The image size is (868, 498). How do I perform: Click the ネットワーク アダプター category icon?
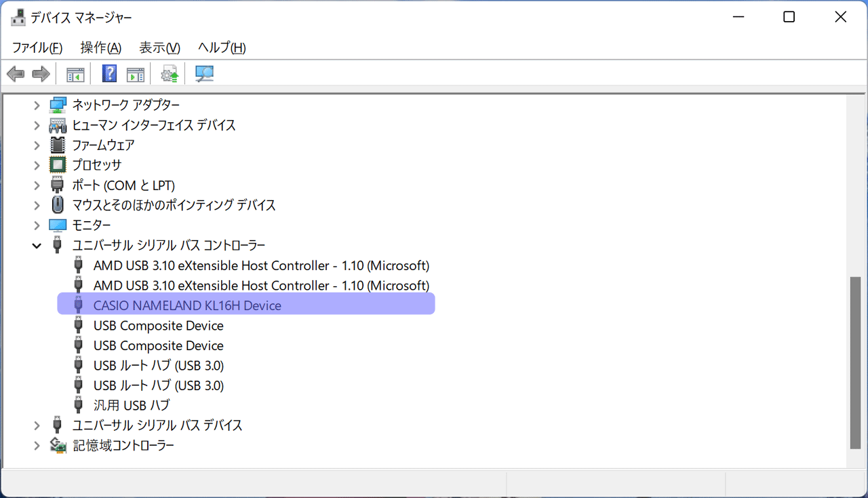click(x=58, y=105)
